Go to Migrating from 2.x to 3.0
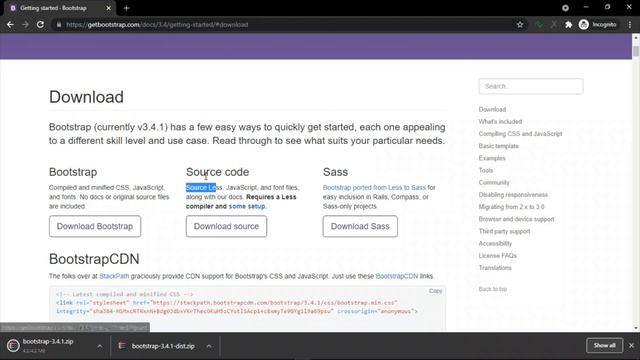640x360 pixels. 511,207
